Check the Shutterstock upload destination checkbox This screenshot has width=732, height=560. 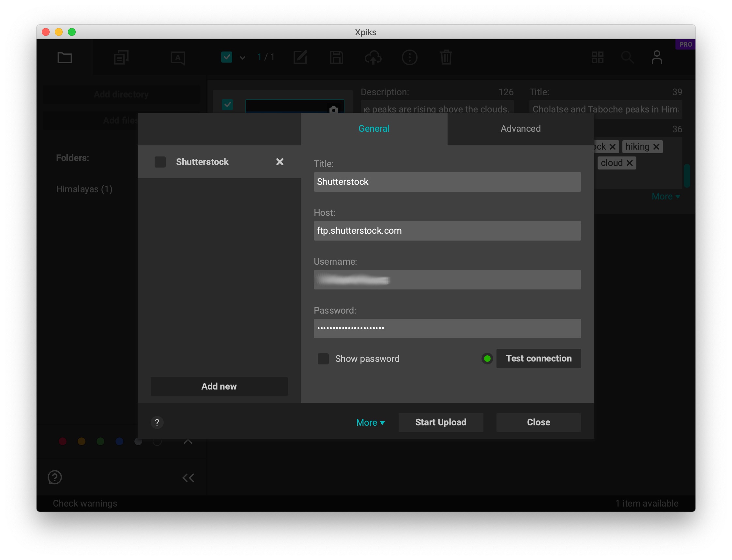[x=160, y=162]
